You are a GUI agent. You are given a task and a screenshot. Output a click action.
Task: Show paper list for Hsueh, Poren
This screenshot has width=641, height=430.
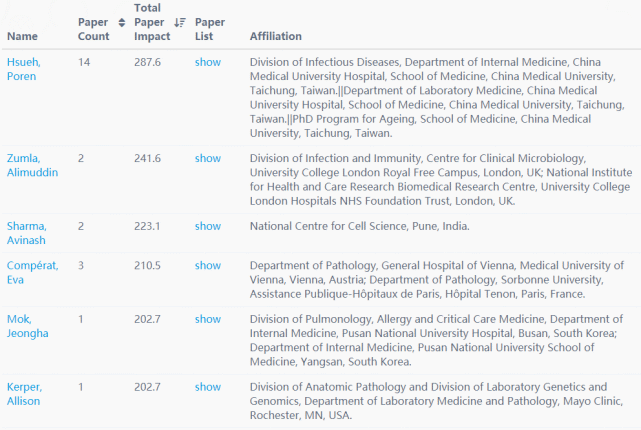pyautogui.click(x=208, y=62)
